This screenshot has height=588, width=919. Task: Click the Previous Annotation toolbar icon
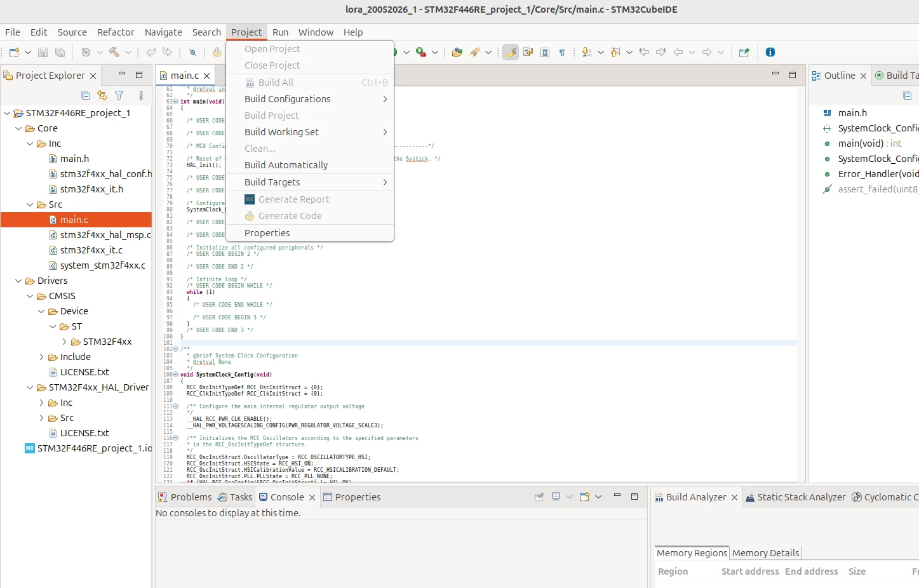[x=615, y=52]
